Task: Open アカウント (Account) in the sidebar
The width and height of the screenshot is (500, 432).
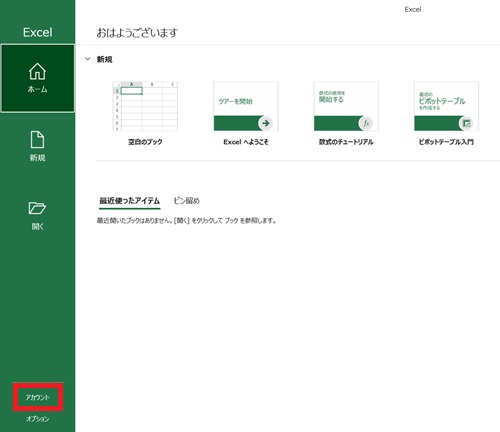Action: click(x=38, y=397)
